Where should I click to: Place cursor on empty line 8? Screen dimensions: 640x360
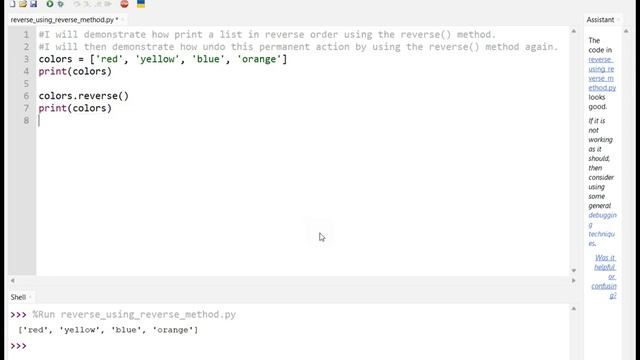pos(302,120)
